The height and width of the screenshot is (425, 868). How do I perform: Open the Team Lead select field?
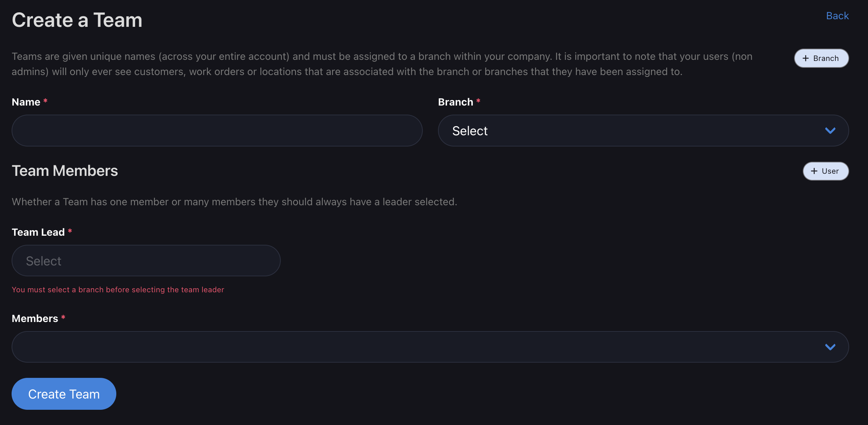[146, 261]
